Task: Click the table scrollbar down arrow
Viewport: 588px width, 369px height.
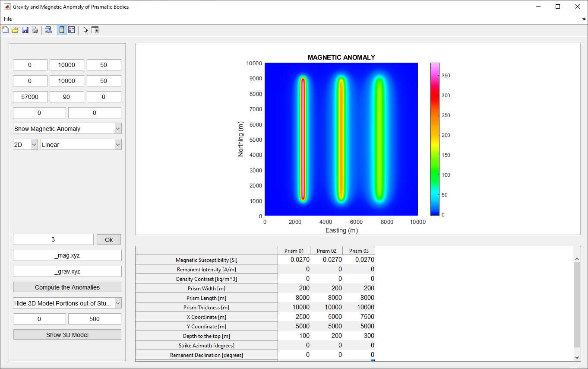Action: [x=577, y=357]
